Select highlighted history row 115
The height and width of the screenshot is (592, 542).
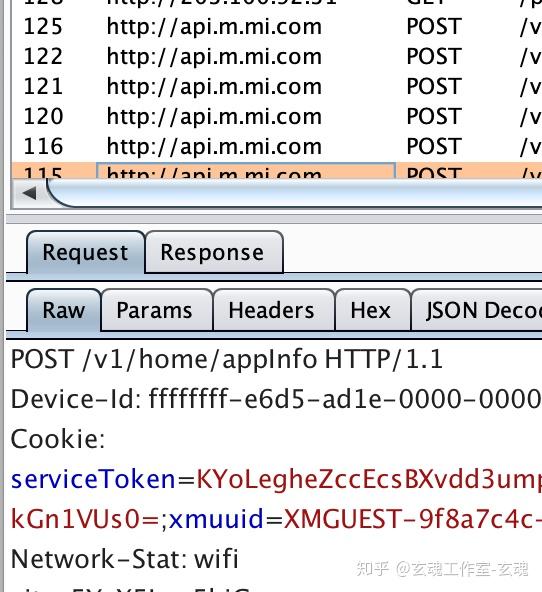[277, 171]
